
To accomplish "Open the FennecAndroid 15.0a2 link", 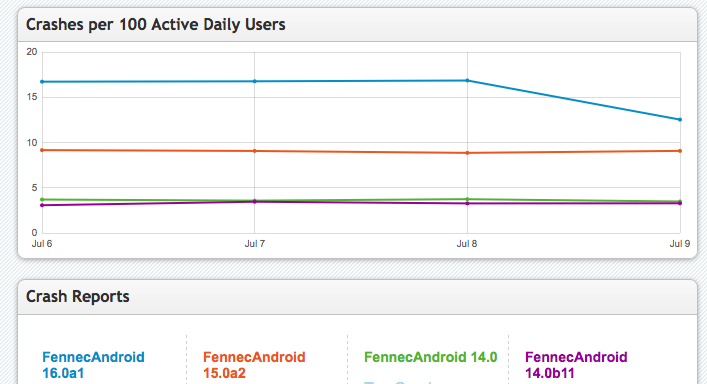I will tap(254, 365).
